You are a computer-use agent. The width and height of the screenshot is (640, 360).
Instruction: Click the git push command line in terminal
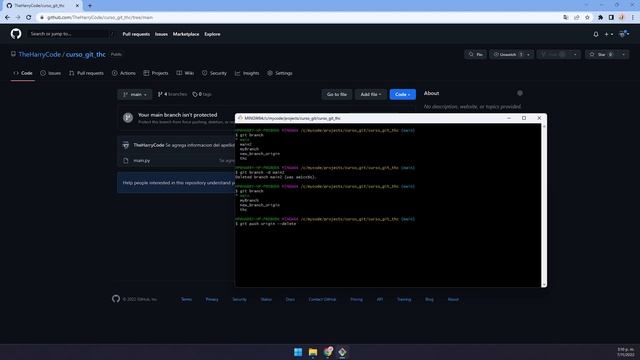tap(266, 224)
